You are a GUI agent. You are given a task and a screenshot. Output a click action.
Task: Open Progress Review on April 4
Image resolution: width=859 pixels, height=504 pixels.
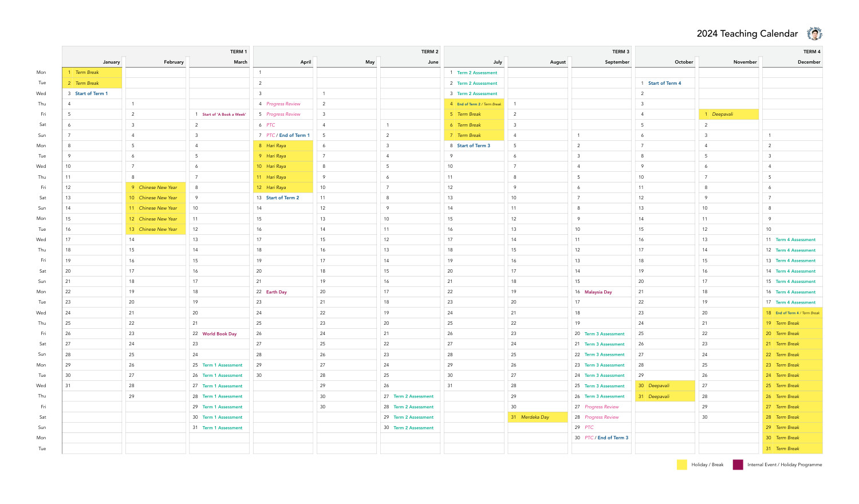point(283,104)
